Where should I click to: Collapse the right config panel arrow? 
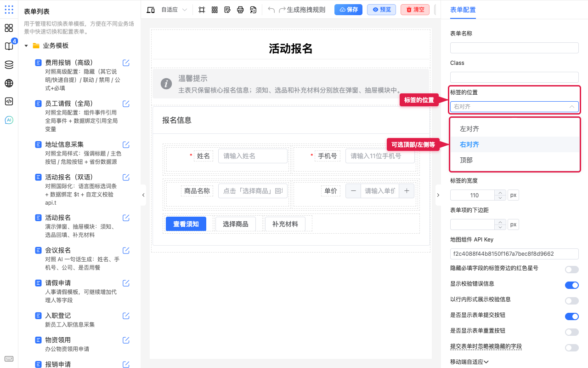(x=438, y=195)
